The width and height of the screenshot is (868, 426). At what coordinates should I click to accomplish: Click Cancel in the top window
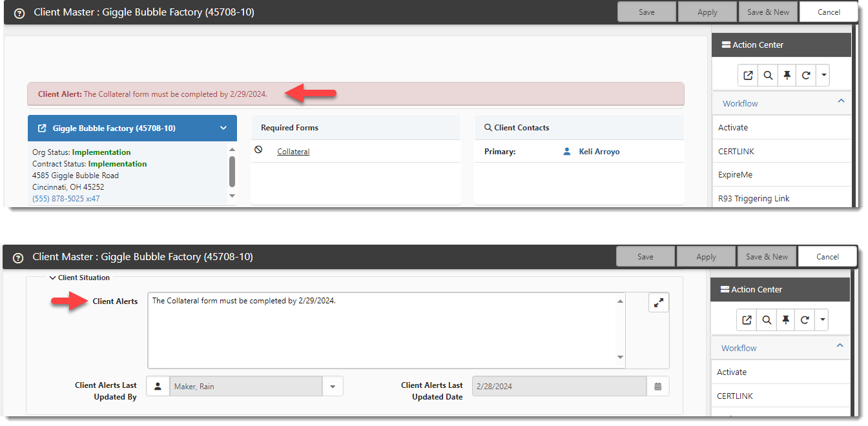point(829,12)
